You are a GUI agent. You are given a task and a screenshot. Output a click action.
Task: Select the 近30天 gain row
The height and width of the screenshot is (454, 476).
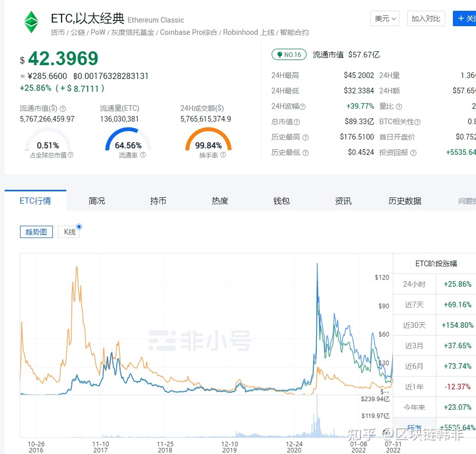click(435, 325)
